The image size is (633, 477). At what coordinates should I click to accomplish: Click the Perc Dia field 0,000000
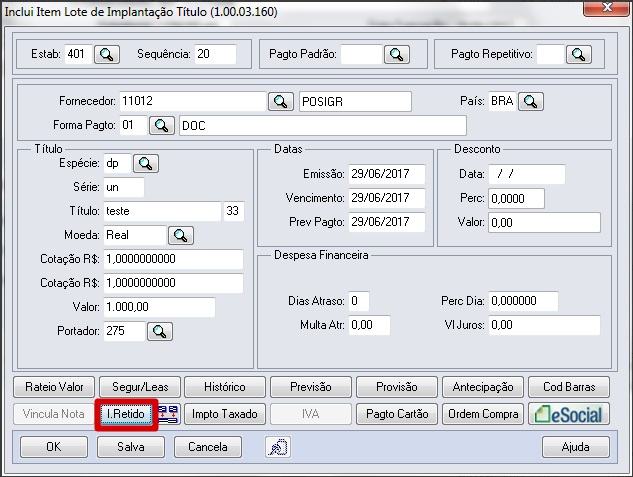523,301
